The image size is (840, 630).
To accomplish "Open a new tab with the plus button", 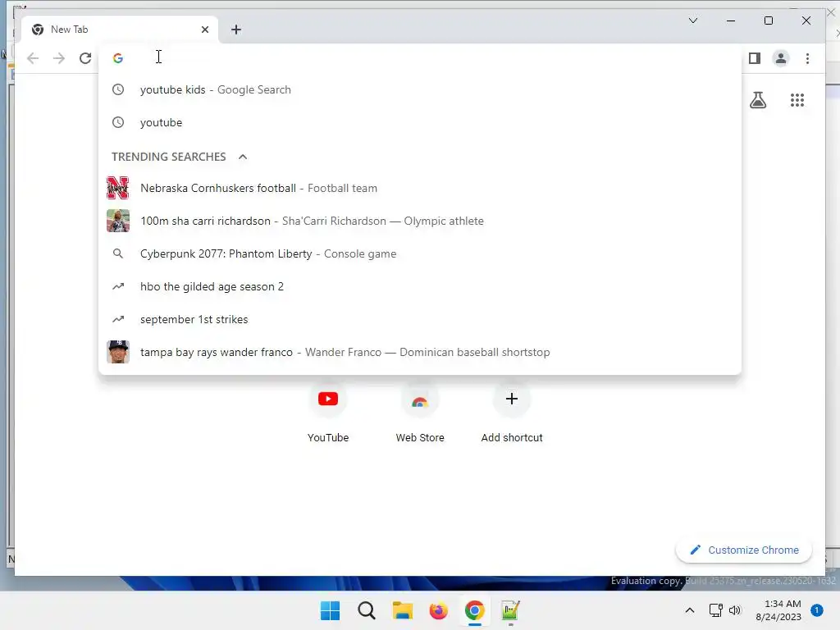I will coord(236,30).
